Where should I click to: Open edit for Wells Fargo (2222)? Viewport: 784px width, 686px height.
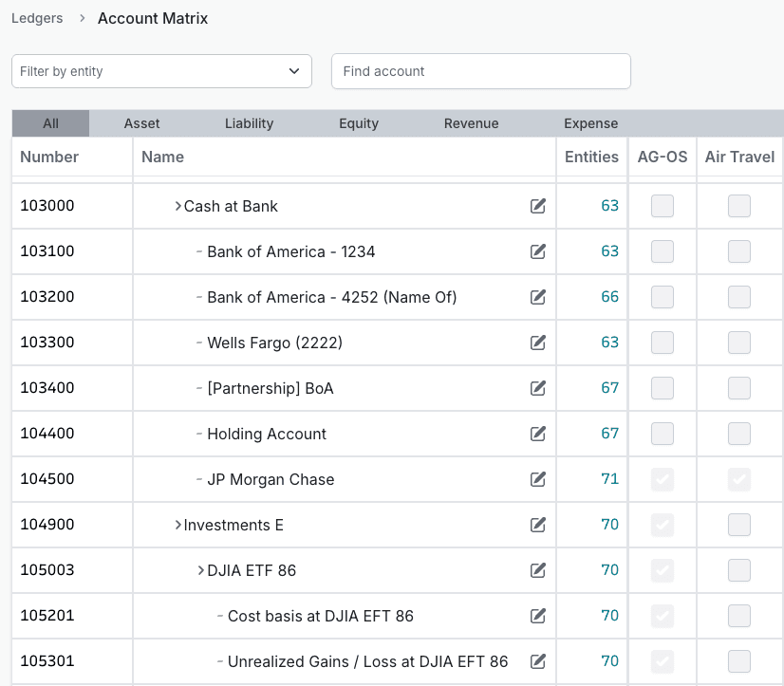pyautogui.click(x=538, y=343)
